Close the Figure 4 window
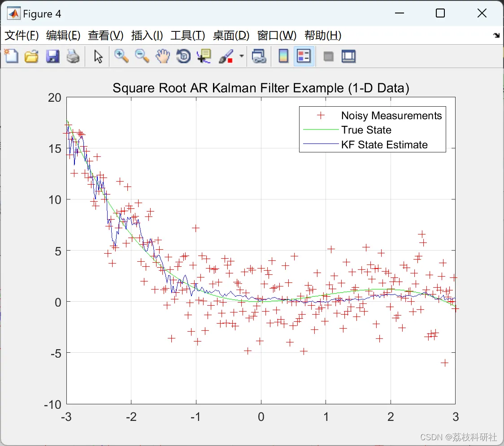The image size is (504, 446). [482, 13]
